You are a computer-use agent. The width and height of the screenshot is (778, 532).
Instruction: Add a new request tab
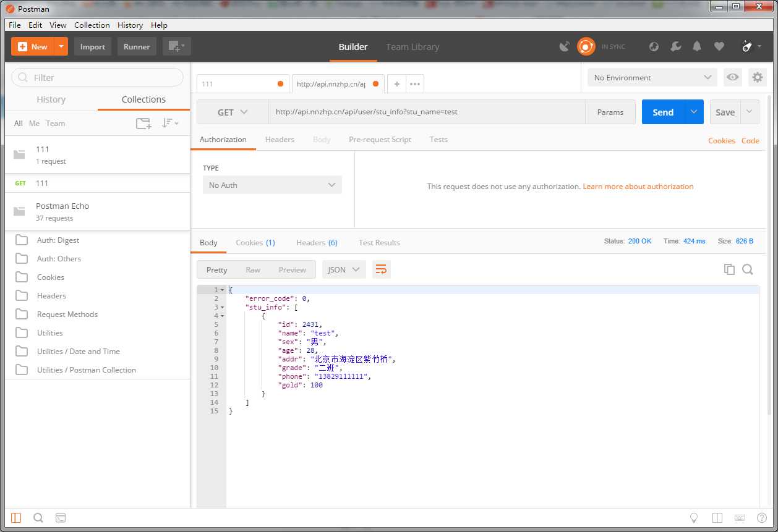396,83
